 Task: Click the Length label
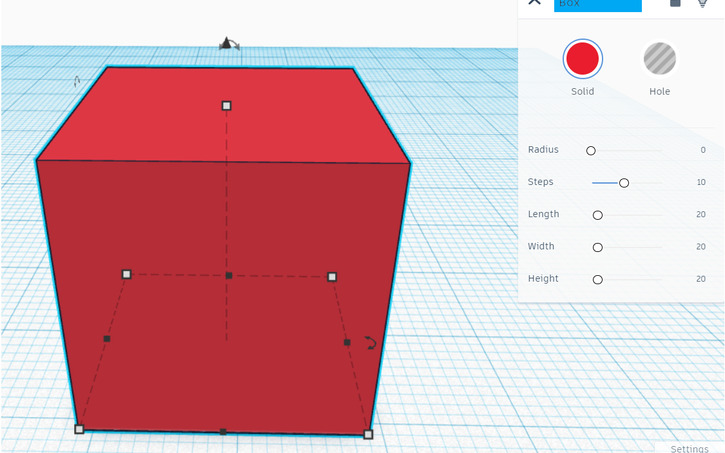(543, 214)
